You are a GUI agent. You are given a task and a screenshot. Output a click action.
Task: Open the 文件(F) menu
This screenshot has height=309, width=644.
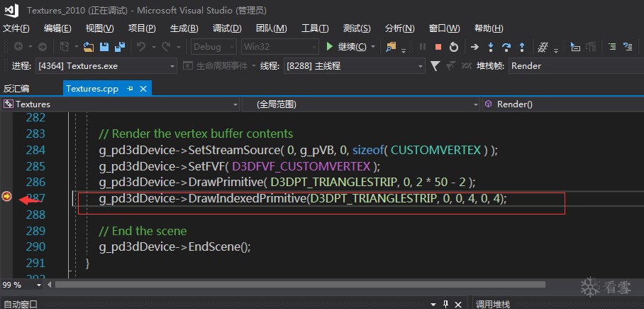point(16,28)
